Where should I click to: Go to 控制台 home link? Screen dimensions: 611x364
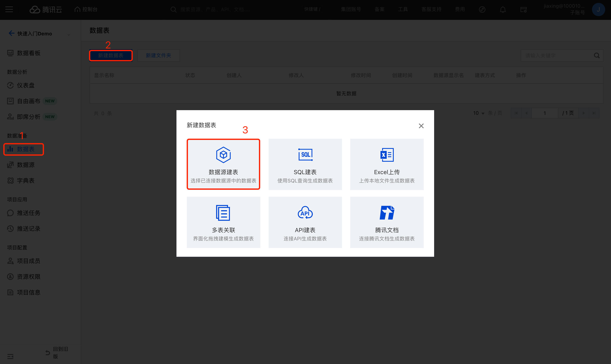click(86, 9)
